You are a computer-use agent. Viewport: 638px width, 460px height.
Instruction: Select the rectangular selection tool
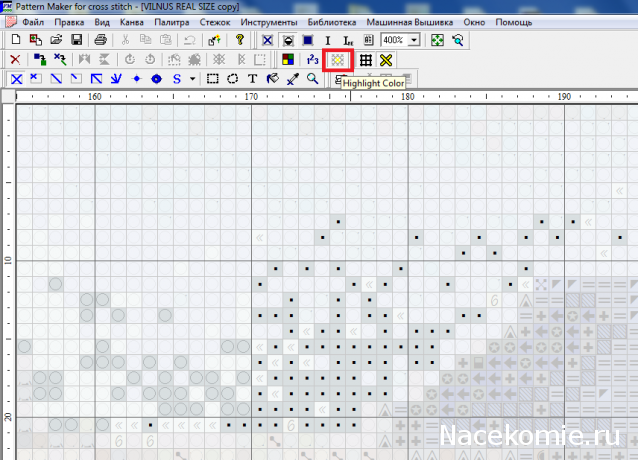pos(213,78)
